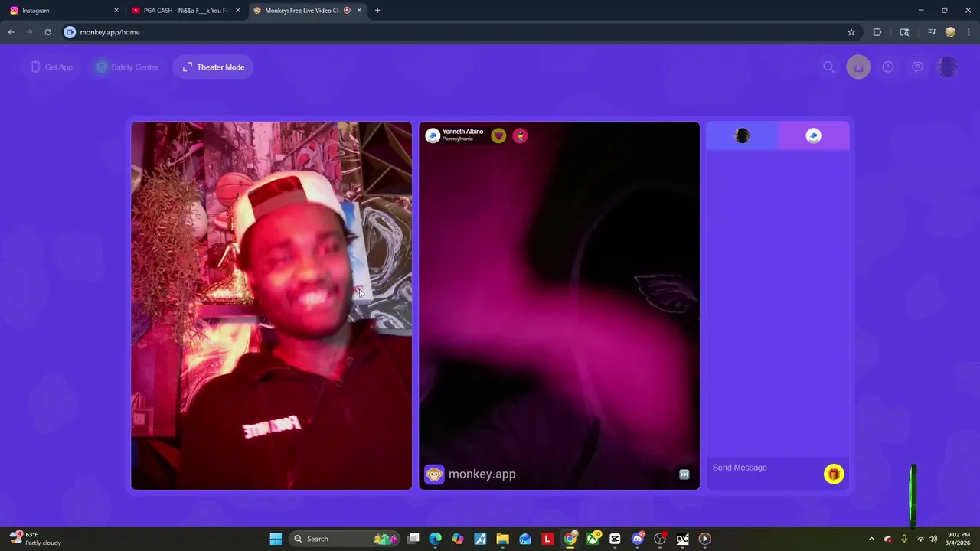Image resolution: width=980 pixels, height=551 pixels.
Task: Select the dark avatar chat tab
Action: pyautogui.click(x=742, y=136)
